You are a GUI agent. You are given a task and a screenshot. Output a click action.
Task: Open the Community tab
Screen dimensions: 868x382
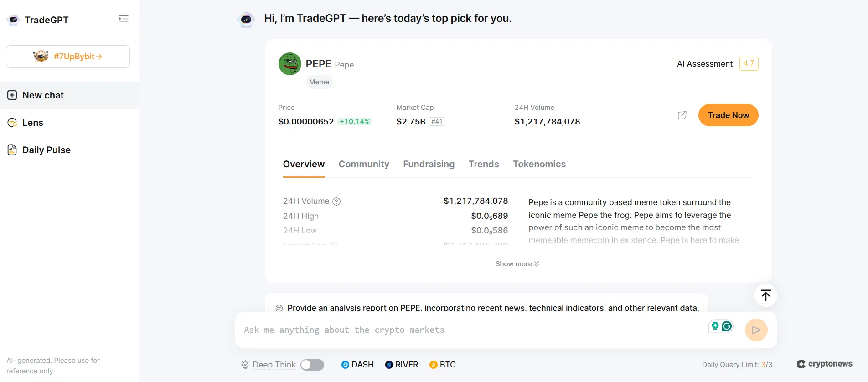coord(363,164)
